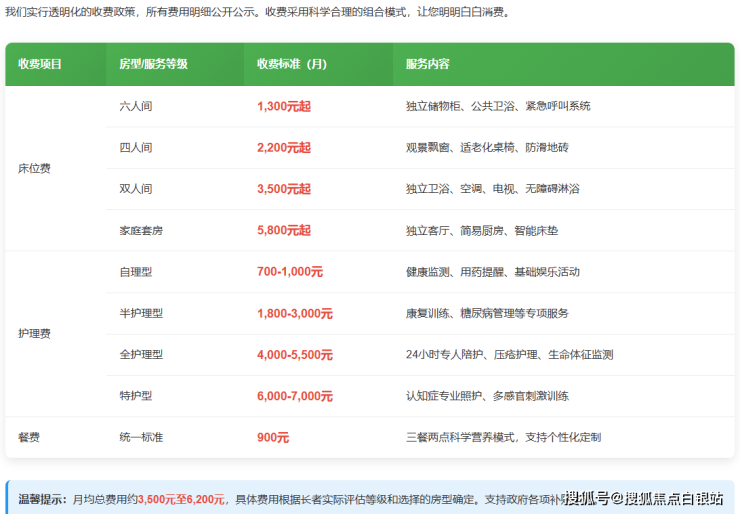
Task: Click the 餐费 category cell
Action: pyautogui.click(x=29, y=437)
